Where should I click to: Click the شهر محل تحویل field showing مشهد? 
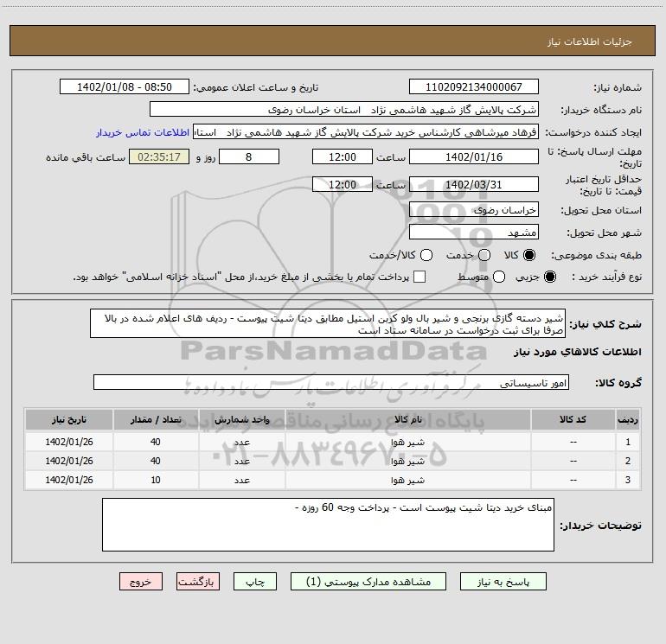click(473, 233)
